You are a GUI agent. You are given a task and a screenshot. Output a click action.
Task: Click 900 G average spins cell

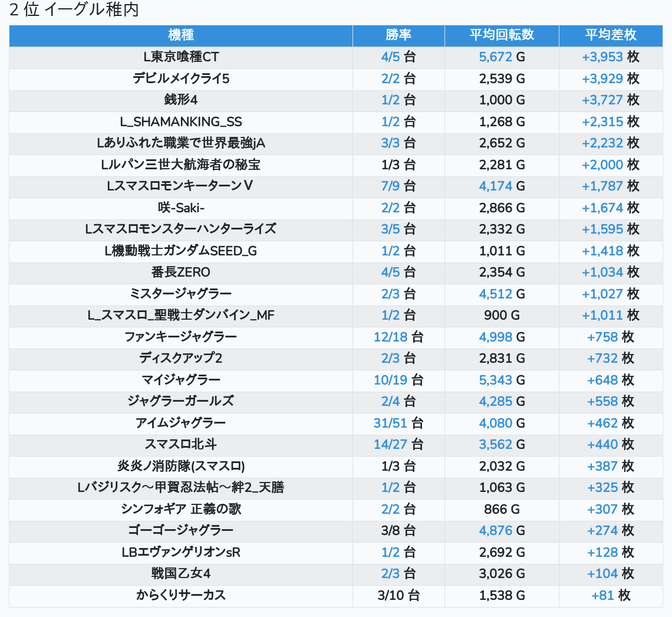[x=502, y=316]
